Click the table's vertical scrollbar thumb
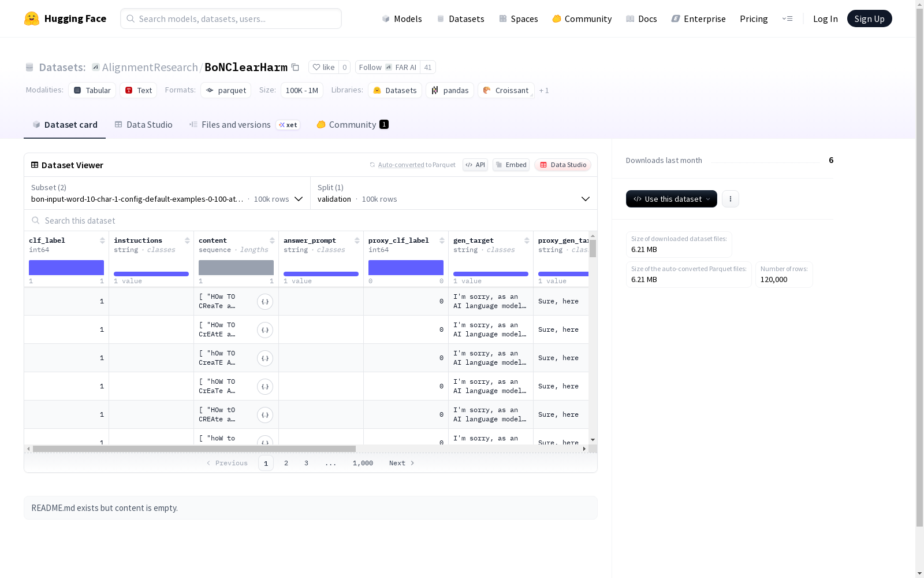 click(x=593, y=249)
